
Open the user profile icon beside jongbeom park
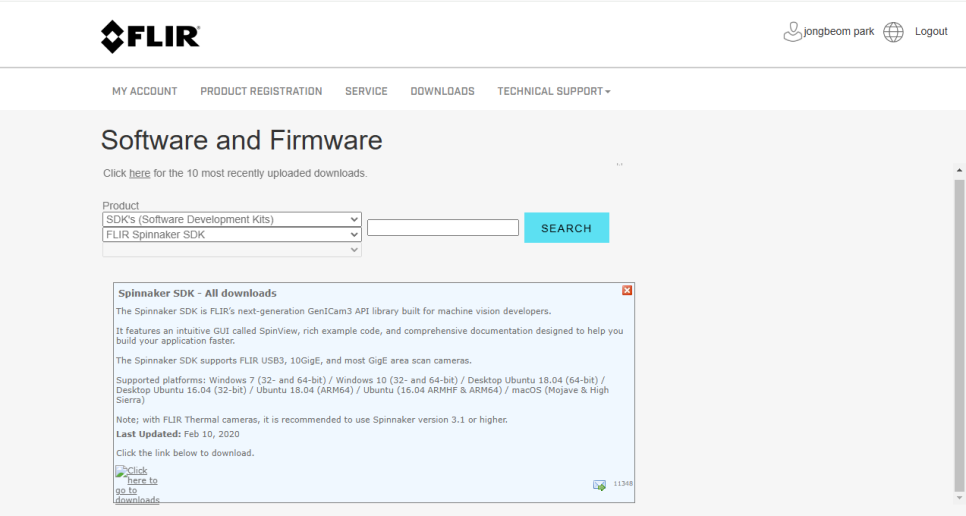tap(792, 32)
